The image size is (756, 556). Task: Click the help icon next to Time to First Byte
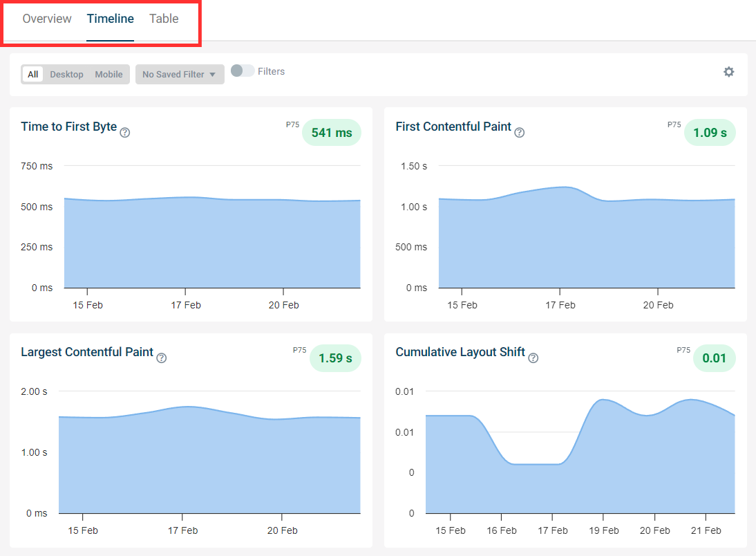(x=125, y=131)
